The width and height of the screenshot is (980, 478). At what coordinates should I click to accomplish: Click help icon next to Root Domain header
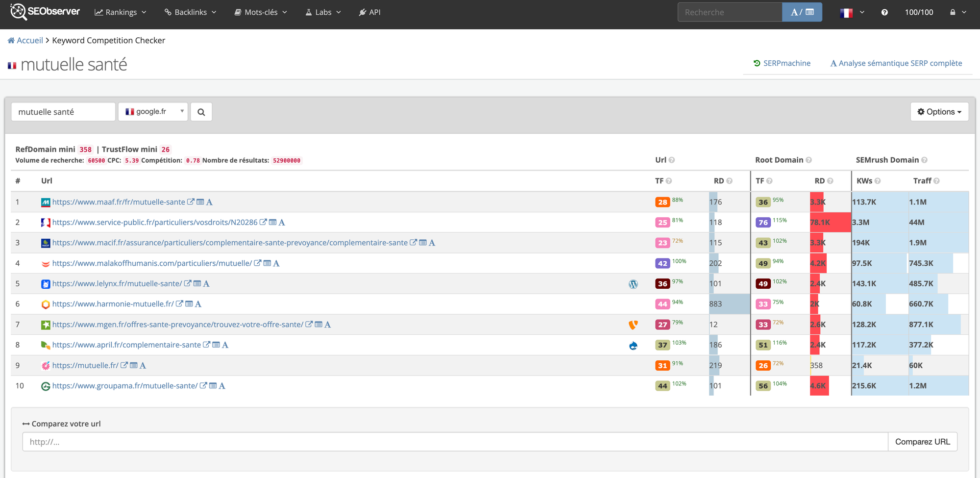pos(809,160)
